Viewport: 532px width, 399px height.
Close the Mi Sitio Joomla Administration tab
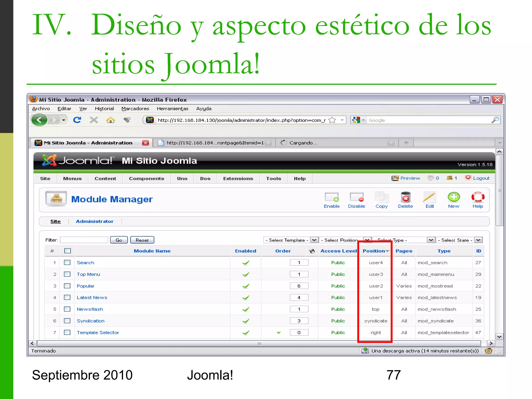tap(145, 143)
